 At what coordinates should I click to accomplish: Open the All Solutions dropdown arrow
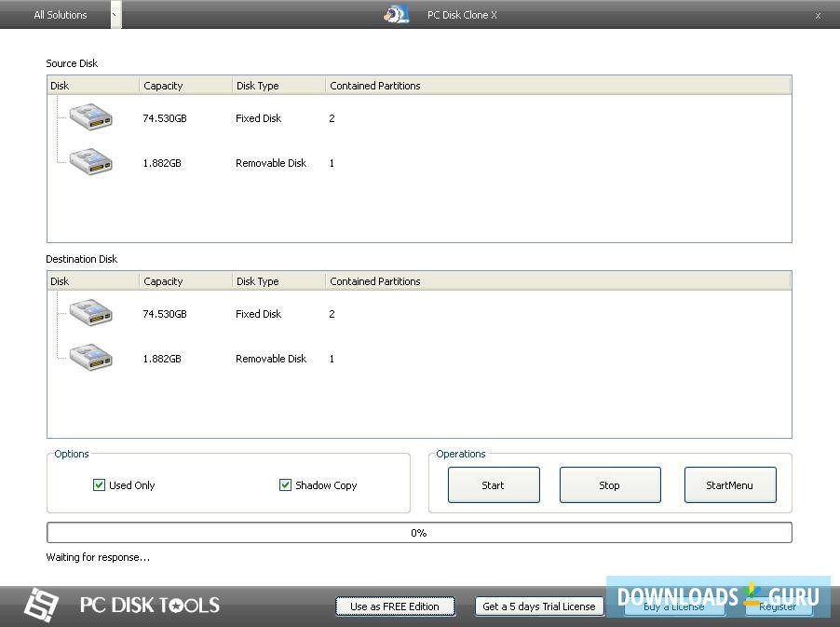(x=115, y=15)
